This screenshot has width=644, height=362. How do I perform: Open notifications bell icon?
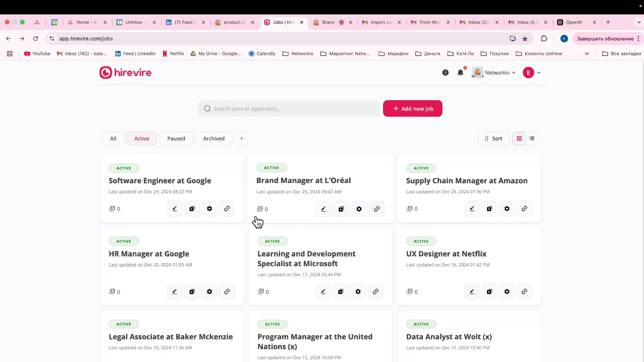pos(460,73)
